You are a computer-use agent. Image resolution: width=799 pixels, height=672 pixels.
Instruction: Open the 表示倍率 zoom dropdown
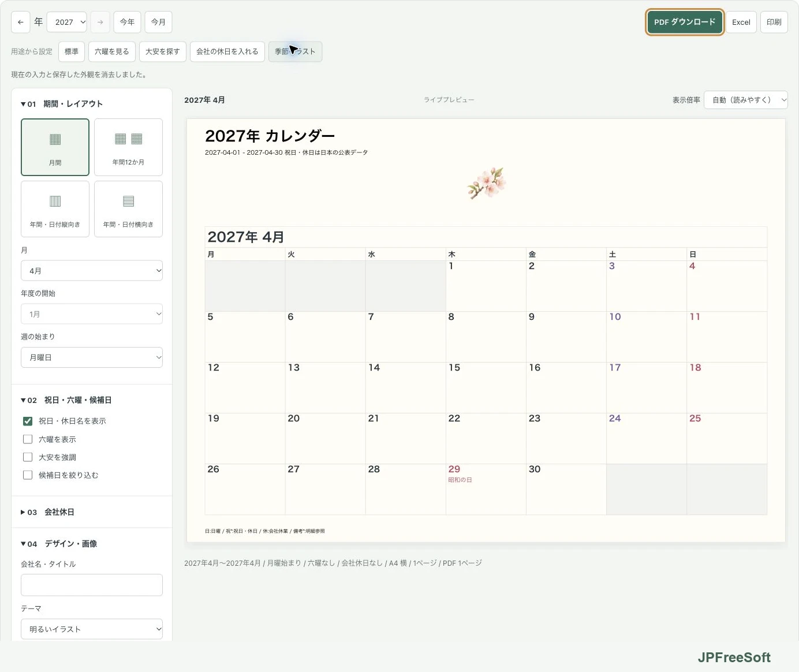pos(746,100)
